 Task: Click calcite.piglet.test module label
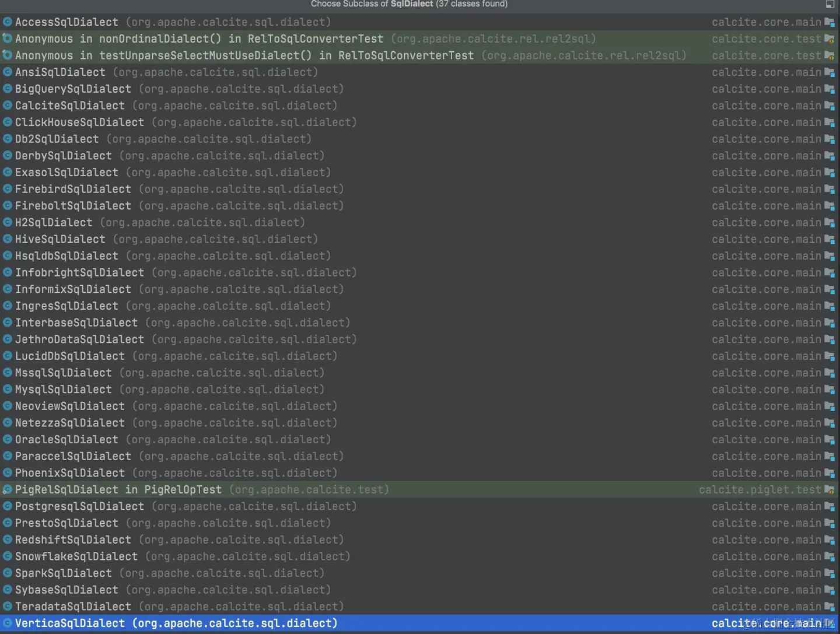pos(760,490)
